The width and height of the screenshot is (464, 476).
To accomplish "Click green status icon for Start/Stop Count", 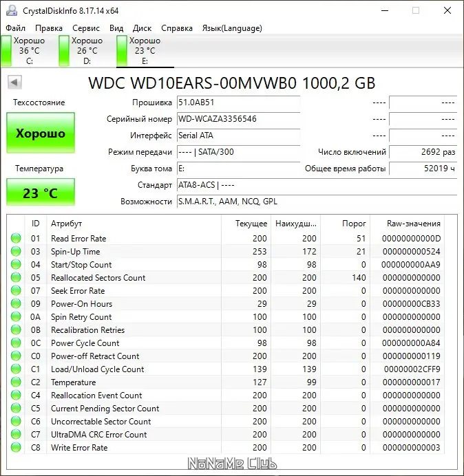I will (16, 264).
